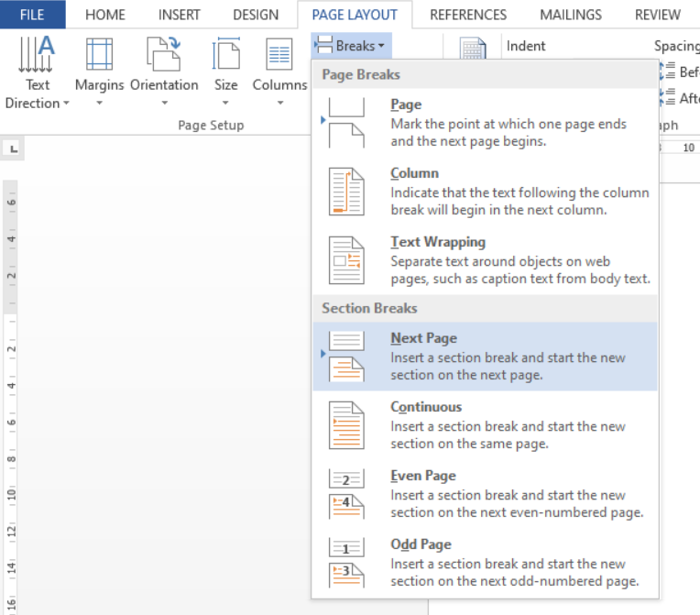This screenshot has height=615, width=700.
Task: Select the PAGE LAYOUT tab
Action: [355, 15]
